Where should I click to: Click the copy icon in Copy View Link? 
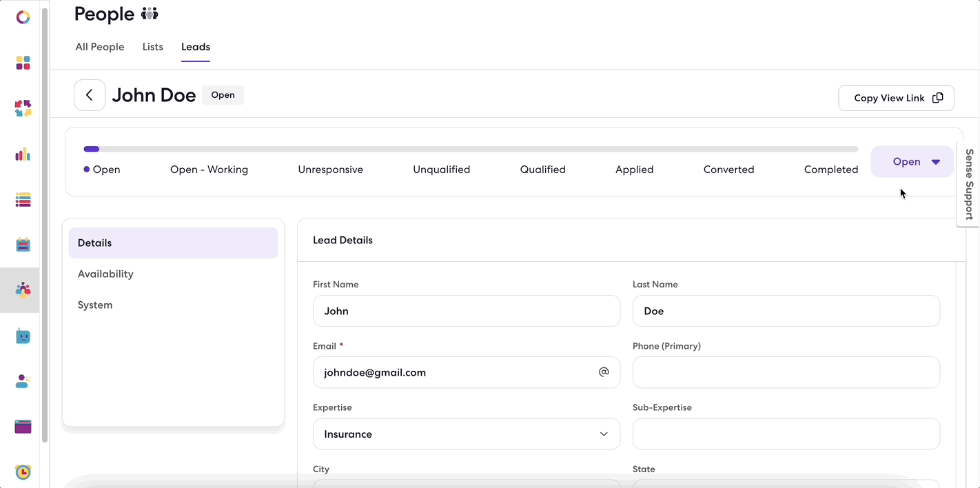pyautogui.click(x=937, y=98)
